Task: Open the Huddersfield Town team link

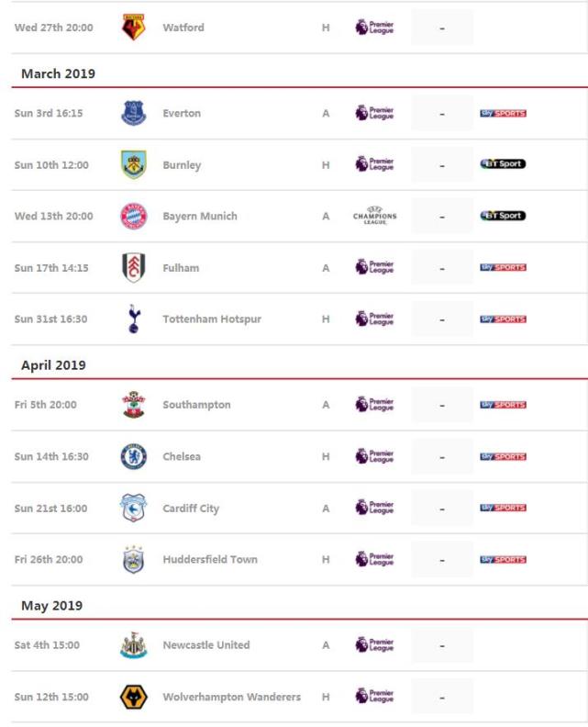Action: click(210, 560)
